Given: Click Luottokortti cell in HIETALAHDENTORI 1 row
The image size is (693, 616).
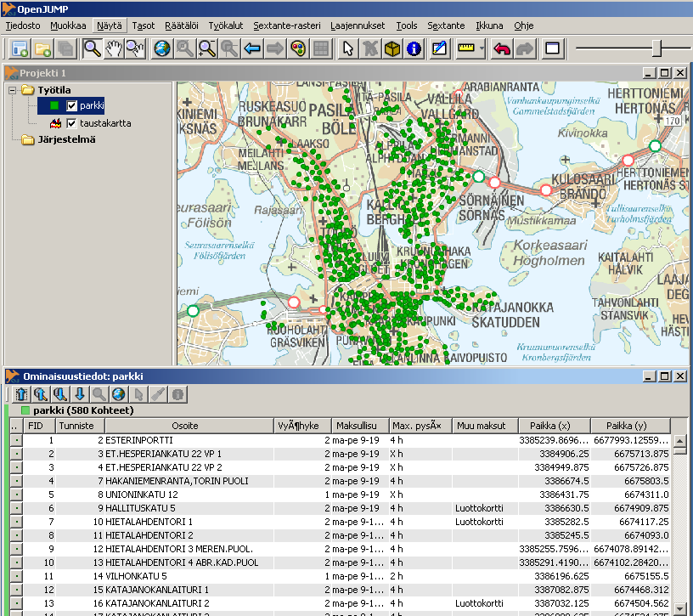Looking at the screenshot, I should (485, 522).
